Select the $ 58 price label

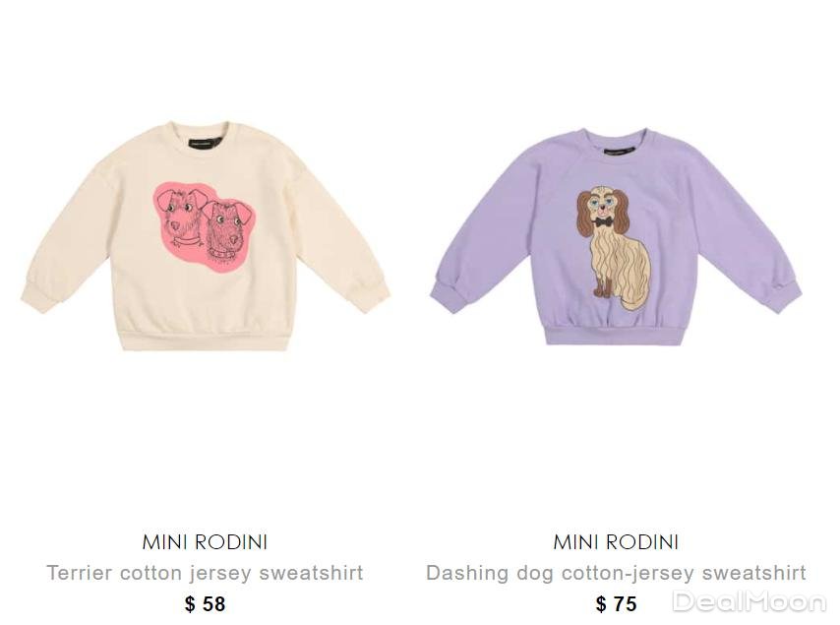pos(205,604)
